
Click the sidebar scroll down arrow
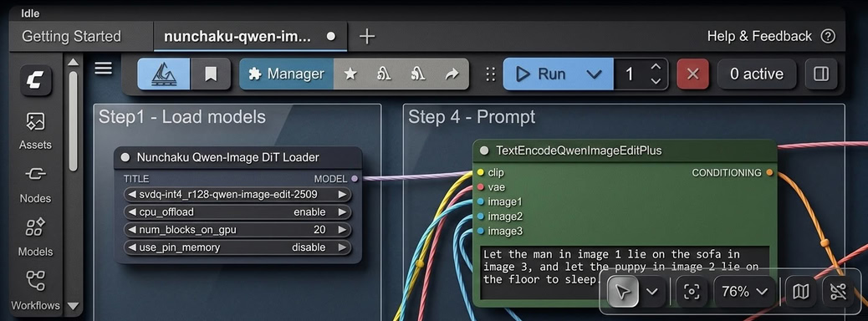coord(73,305)
